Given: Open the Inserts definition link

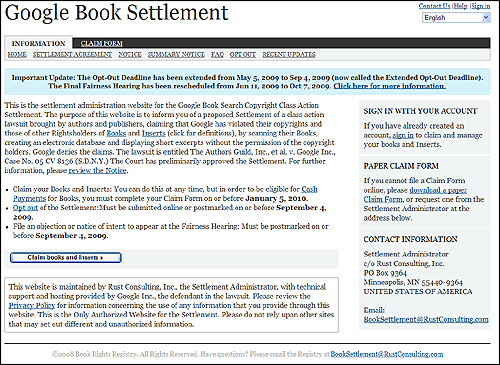Looking at the screenshot, I should (154, 133).
